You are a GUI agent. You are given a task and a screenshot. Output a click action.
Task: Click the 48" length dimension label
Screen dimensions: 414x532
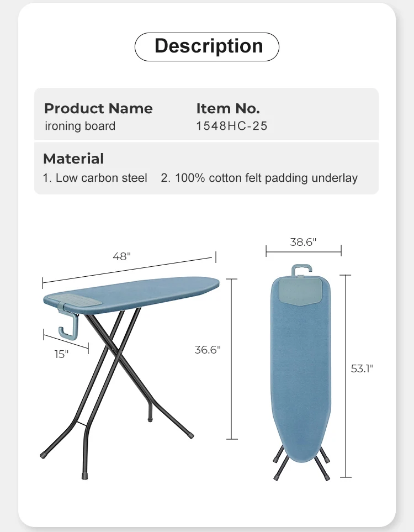click(x=121, y=256)
